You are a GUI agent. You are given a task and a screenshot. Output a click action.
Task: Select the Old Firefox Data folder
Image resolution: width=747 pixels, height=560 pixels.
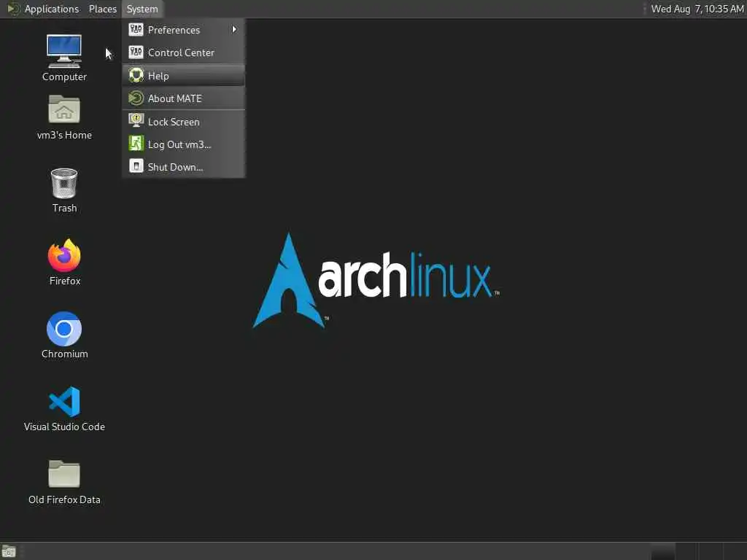click(x=64, y=473)
